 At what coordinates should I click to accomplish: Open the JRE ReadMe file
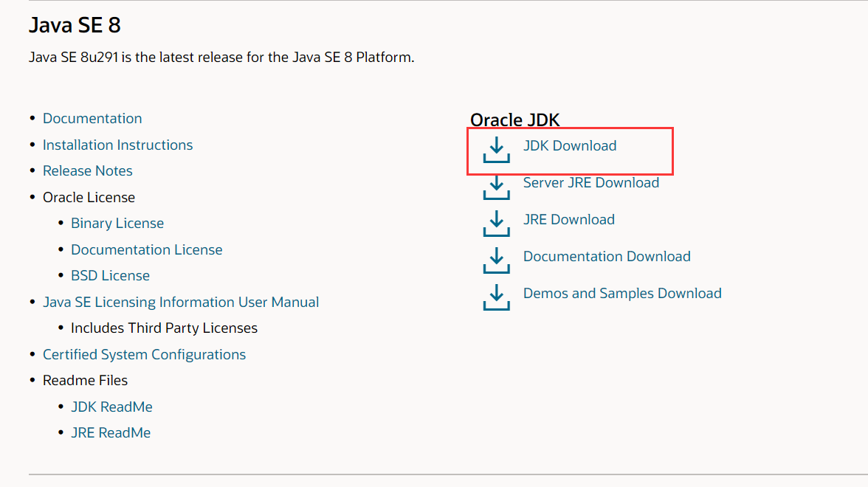[111, 432]
